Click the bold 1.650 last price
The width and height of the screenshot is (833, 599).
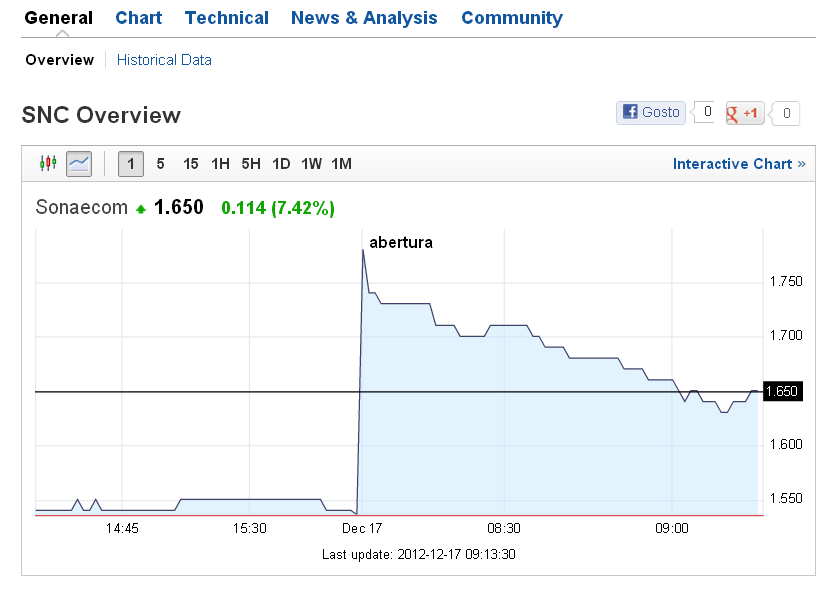(x=178, y=207)
